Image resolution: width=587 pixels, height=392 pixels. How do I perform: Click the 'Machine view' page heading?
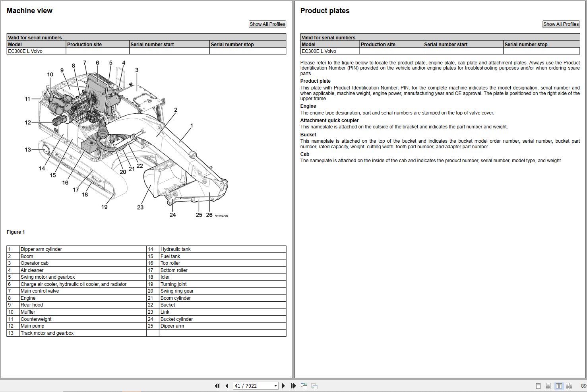pos(29,11)
